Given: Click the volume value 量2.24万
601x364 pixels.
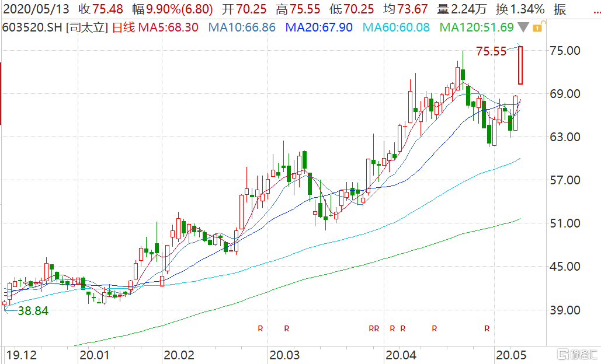Looking at the screenshot, I should 461,9.
